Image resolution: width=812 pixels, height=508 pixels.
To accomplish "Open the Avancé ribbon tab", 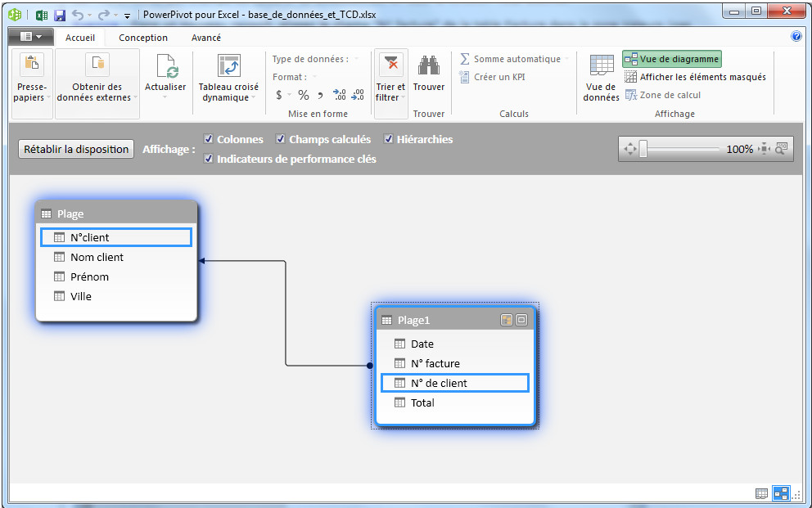I will (x=206, y=38).
